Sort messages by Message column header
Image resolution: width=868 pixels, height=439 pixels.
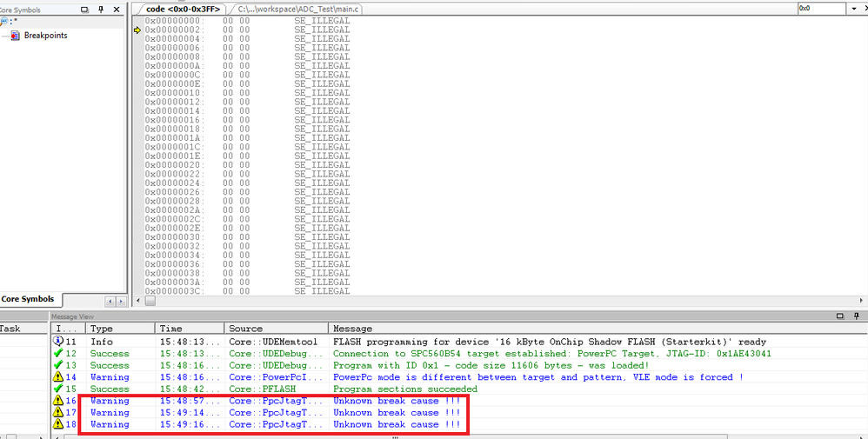[x=598, y=329]
